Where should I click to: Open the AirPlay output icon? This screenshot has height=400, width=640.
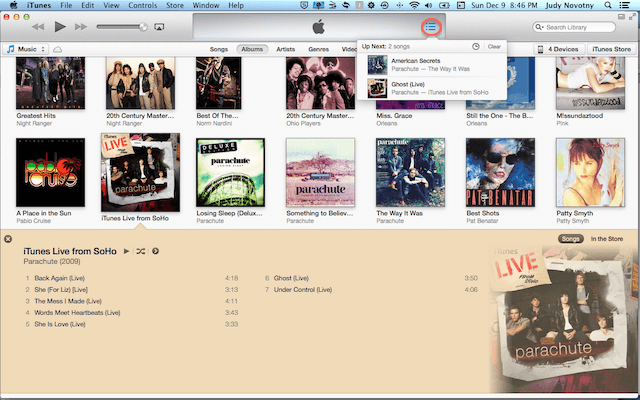tap(159, 27)
